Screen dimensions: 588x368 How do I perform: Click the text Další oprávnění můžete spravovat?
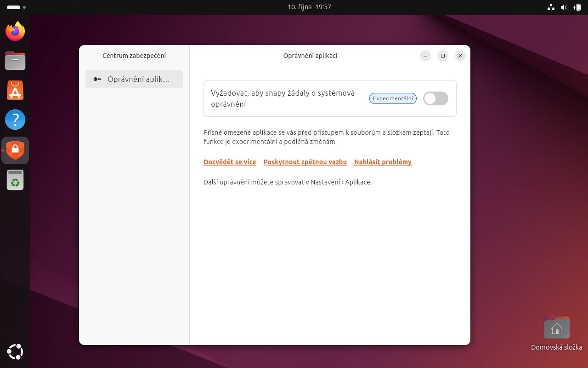pos(288,182)
